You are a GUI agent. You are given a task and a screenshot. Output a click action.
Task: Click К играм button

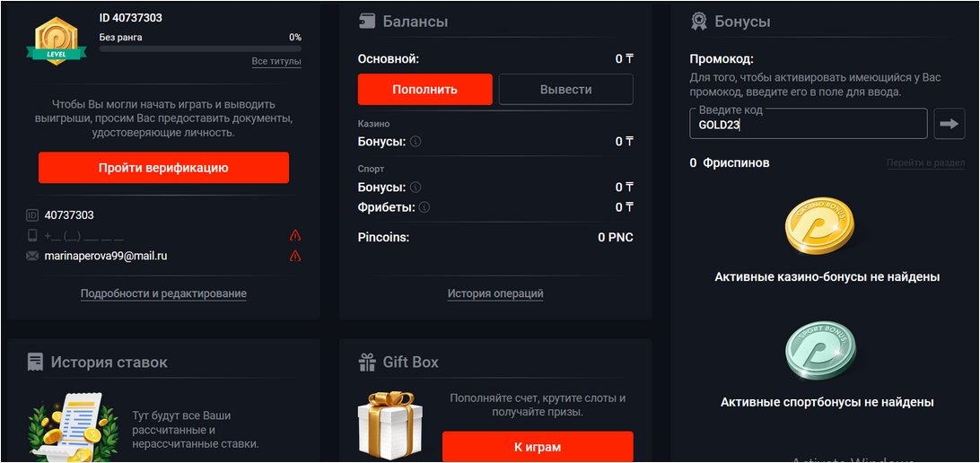[x=538, y=447]
